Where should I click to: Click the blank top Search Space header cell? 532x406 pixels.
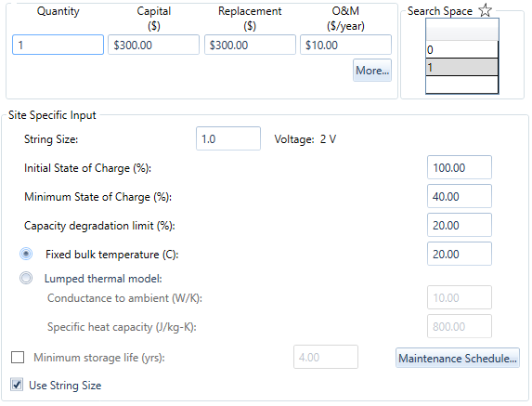click(462, 30)
